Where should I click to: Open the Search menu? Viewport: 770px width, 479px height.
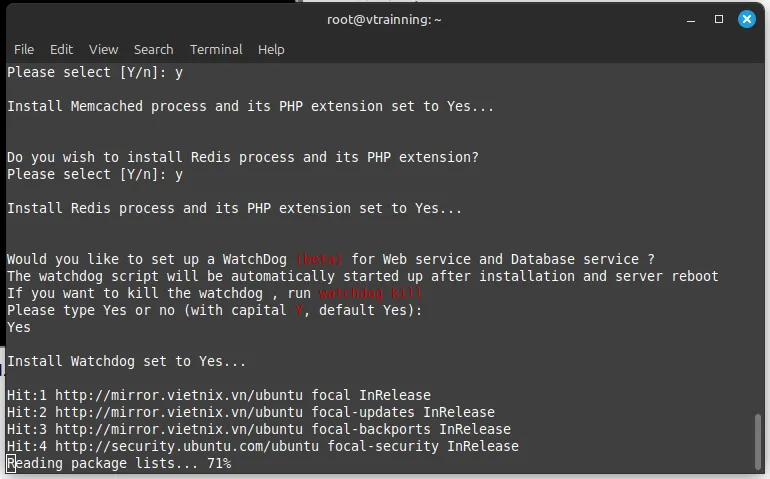tap(153, 49)
